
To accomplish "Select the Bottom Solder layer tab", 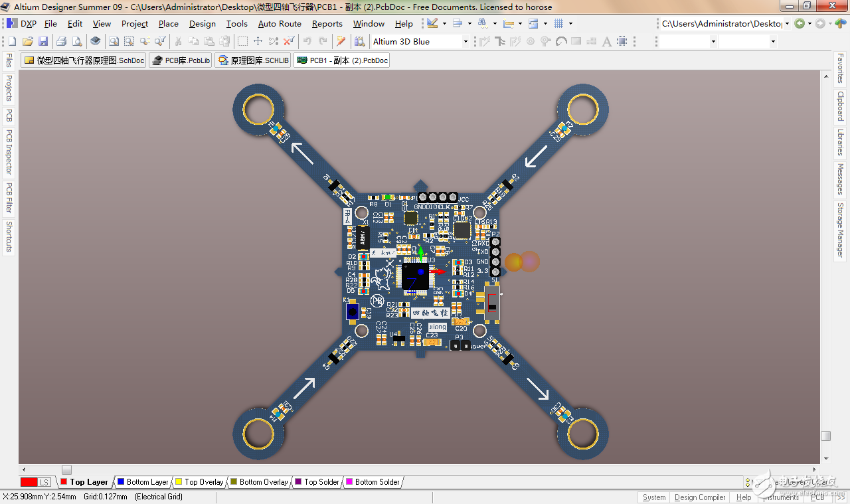I will [372, 482].
